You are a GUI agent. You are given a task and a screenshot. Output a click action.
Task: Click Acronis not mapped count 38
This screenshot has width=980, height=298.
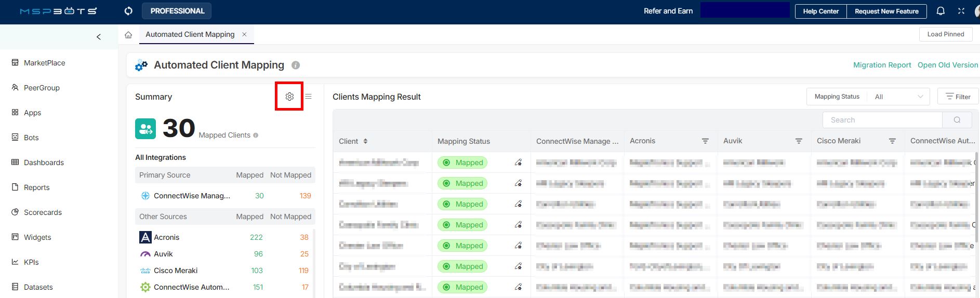tap(304, 237)
